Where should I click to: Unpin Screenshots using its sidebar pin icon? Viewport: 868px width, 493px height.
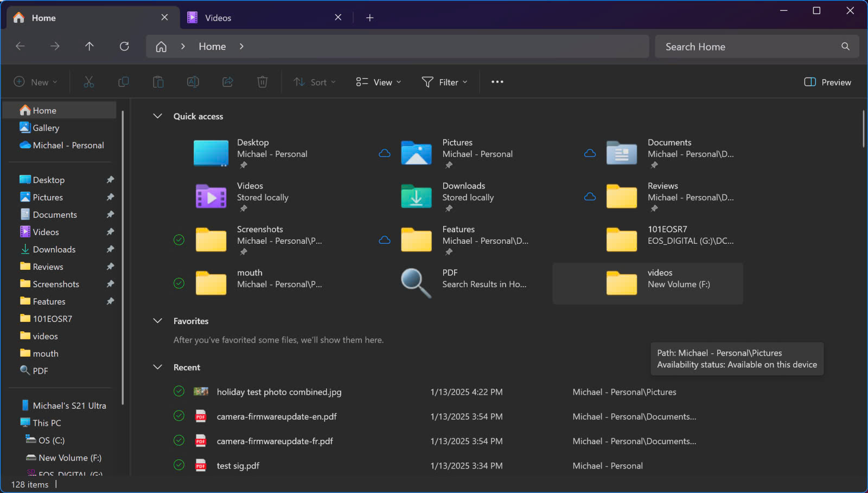coord(110,284)
